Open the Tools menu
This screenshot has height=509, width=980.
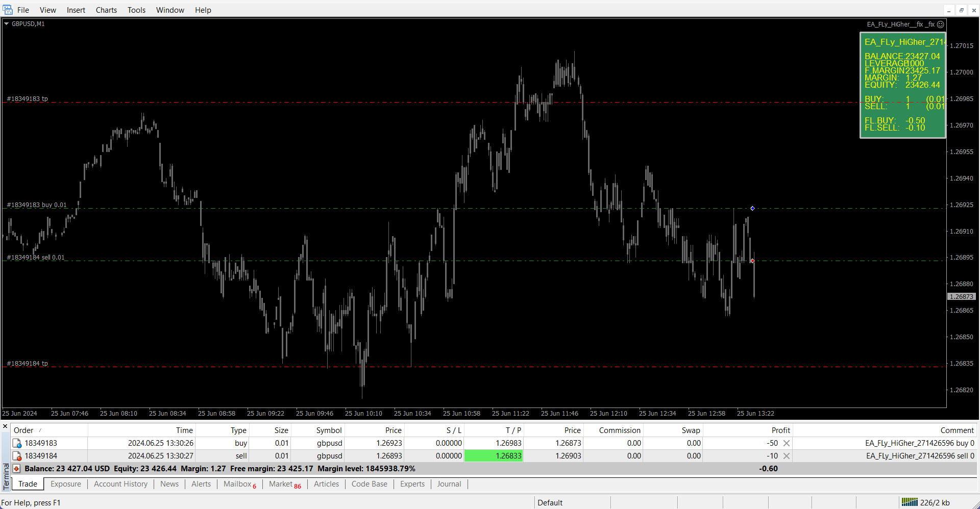tap(136, 10)
